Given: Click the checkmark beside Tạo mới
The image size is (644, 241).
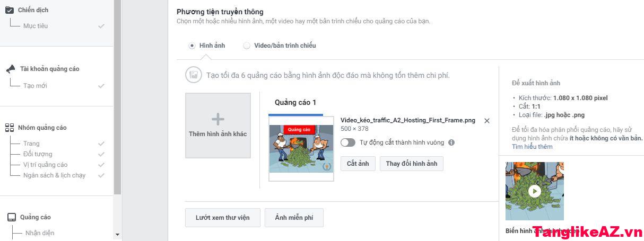Looking at the screenshot, I should [101, 86].
